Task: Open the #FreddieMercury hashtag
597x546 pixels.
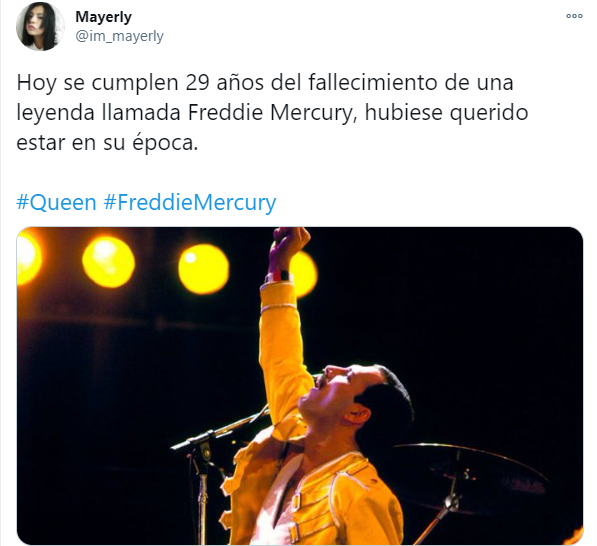Action: tap(190, 202)
